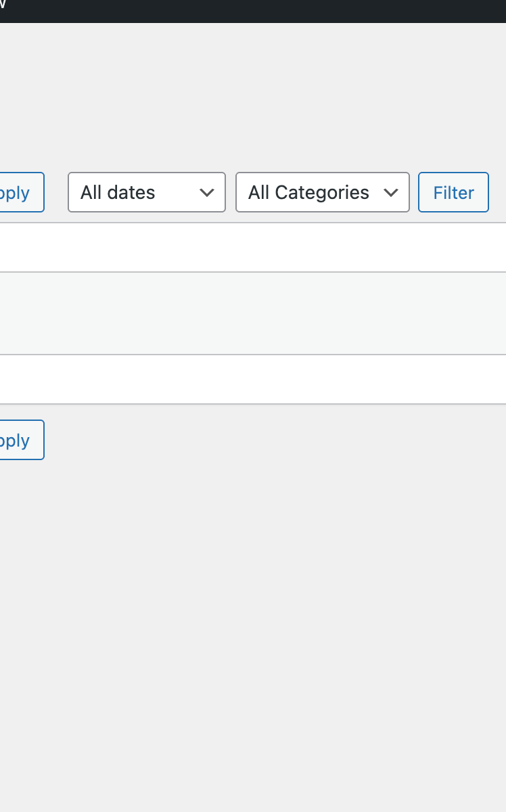Screen dimensions: 506x812
Task: Click the word "Filter" on its button
Action: tap(453, 193)
